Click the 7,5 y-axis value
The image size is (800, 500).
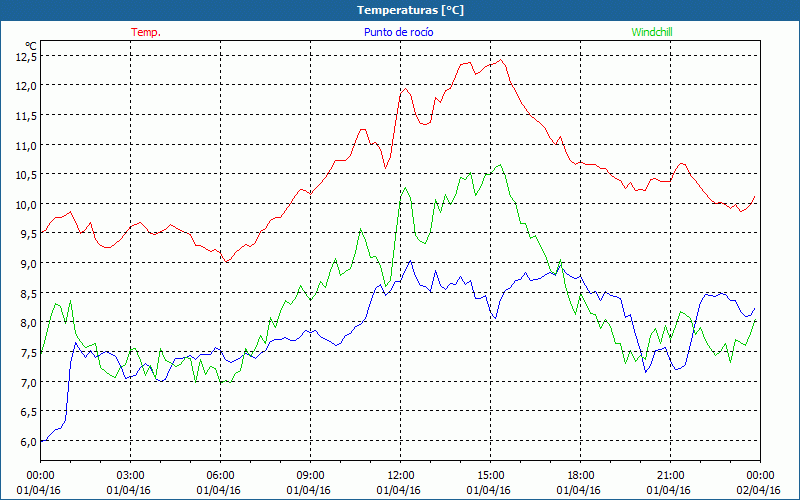[x=28, y=353]
